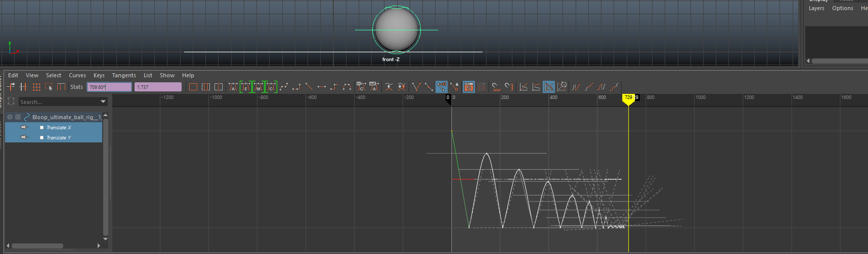Screen dimensions: 868x254
Task: Select the Lattice Deform Keys tool
Action: point(36,87)
